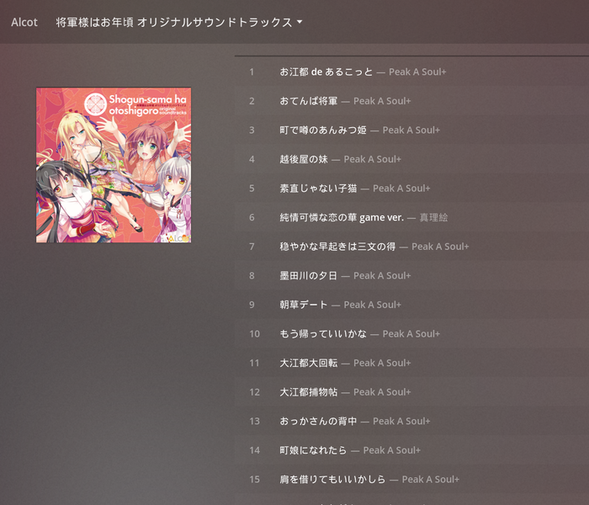Open the Alcot artist breadcrumb link
589x505 pixels.
tap(24, 22)
